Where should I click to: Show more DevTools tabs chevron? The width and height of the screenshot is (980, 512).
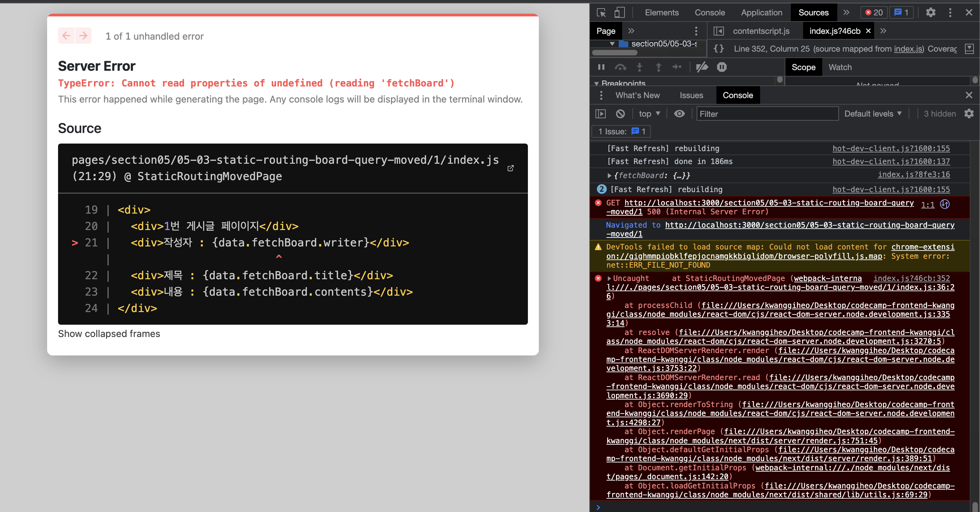(x=846, y=13)
